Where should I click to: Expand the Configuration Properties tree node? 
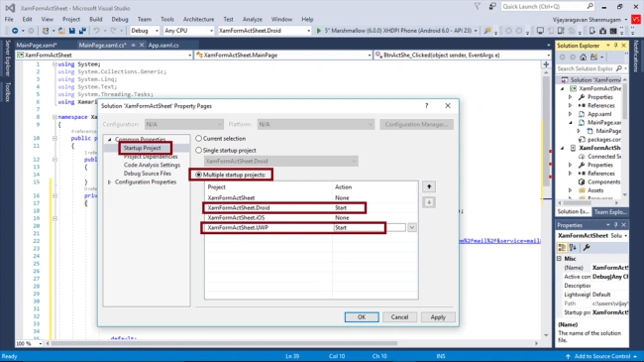click(x=110, y=181)
